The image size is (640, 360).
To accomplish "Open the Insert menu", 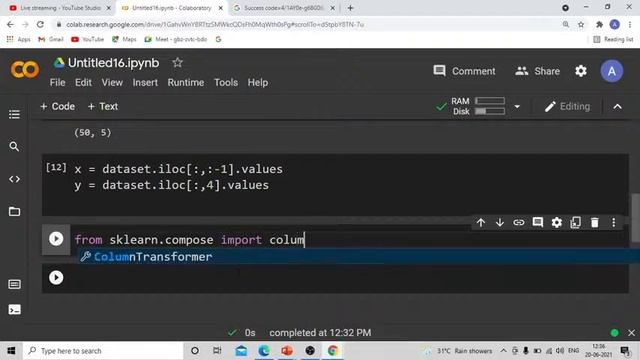I will point(145,82).
